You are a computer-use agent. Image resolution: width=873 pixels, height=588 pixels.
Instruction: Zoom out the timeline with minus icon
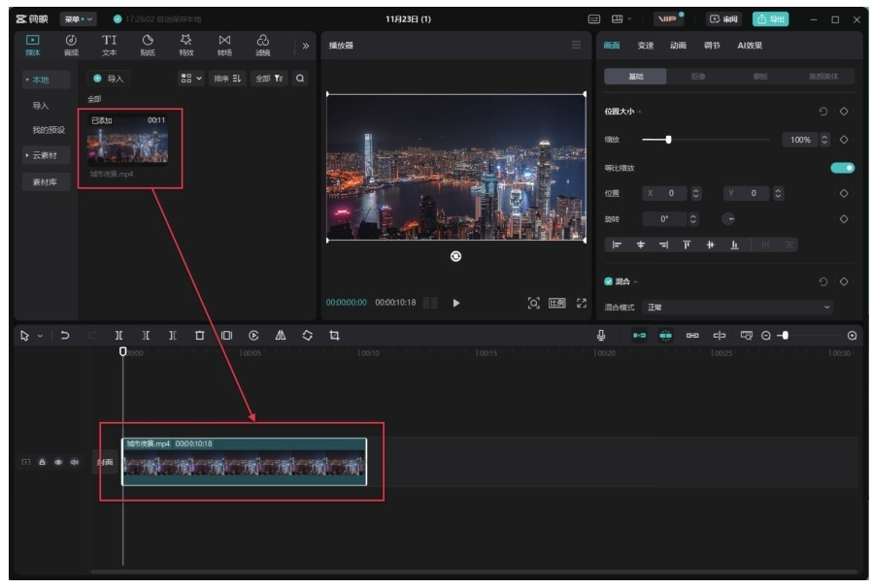[766, 336]
